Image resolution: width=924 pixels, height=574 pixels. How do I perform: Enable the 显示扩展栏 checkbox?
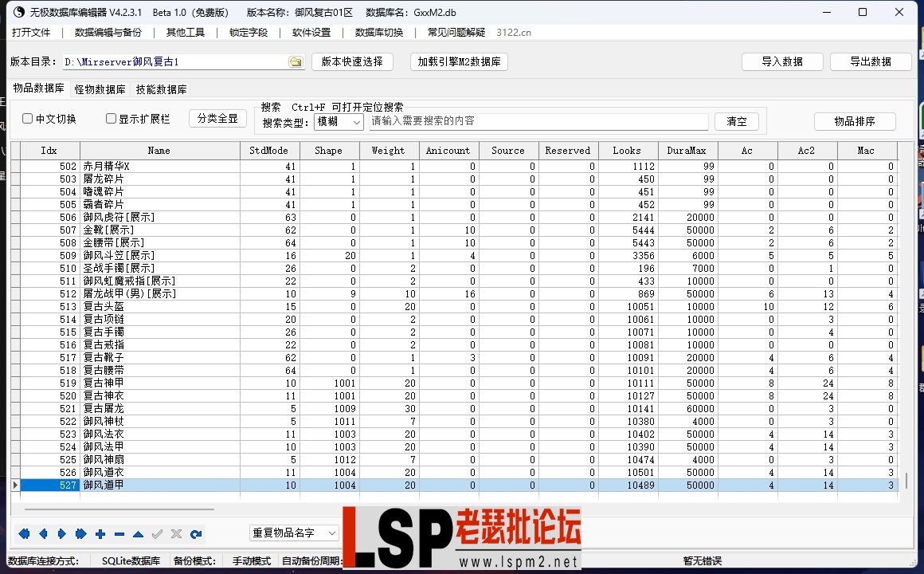111,119
